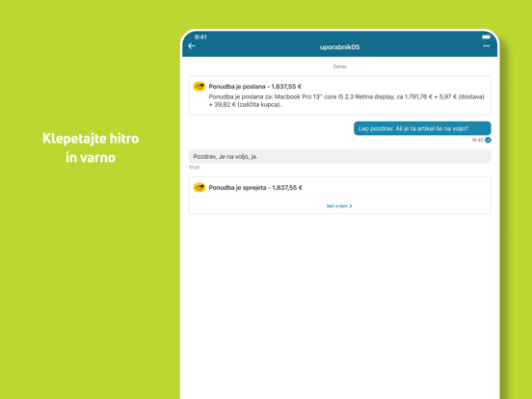Click the 'Danas' date label
Screen dimensions: 532x399
(339, 66)
